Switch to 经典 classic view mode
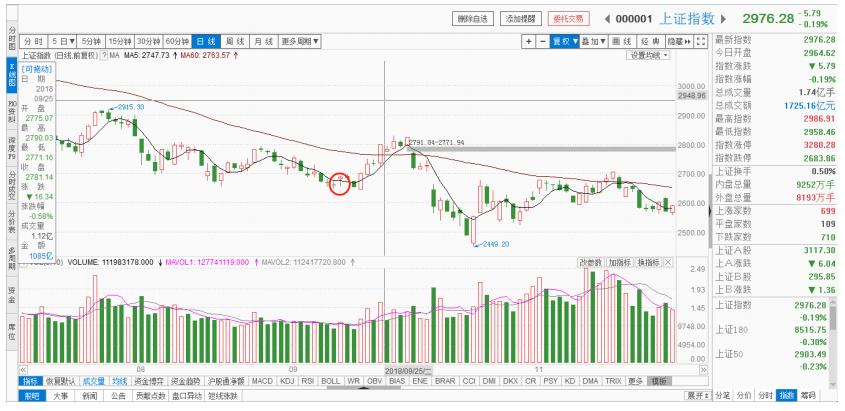Viewport: 845px width, 411px height. pyautogui.click(x=650, y=41)
